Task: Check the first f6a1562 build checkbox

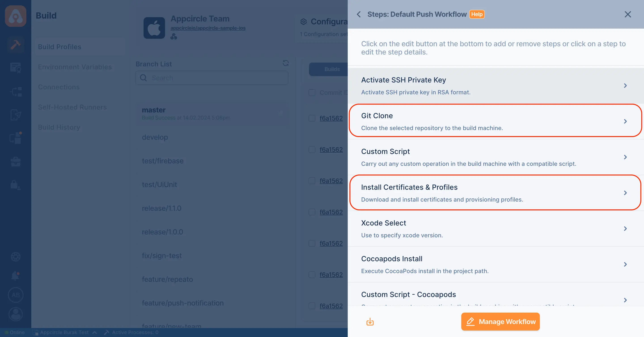Action: [x=312, y=118]
